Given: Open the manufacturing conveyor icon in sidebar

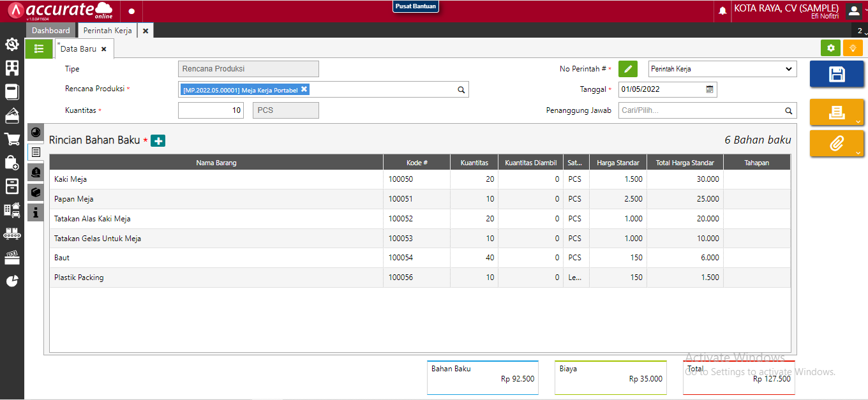Looking at the screenshot, I should click(11, 233).
